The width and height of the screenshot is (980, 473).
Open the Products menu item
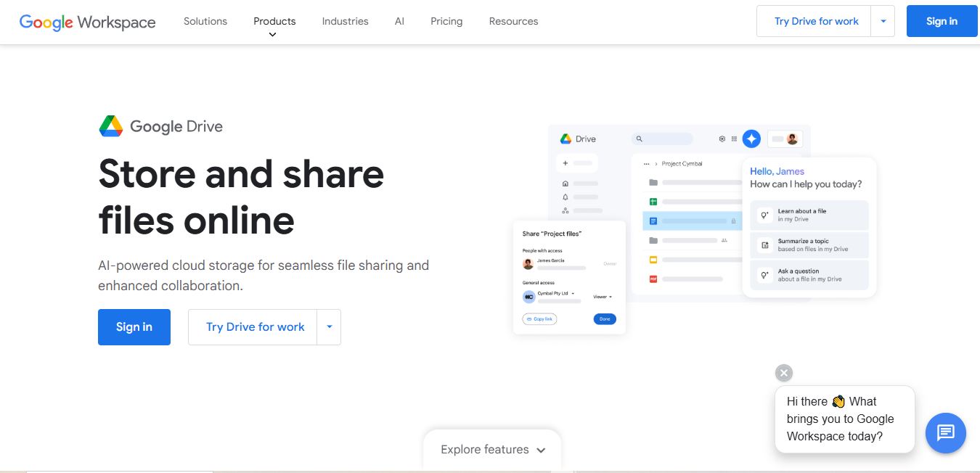(x=274, y=21)
